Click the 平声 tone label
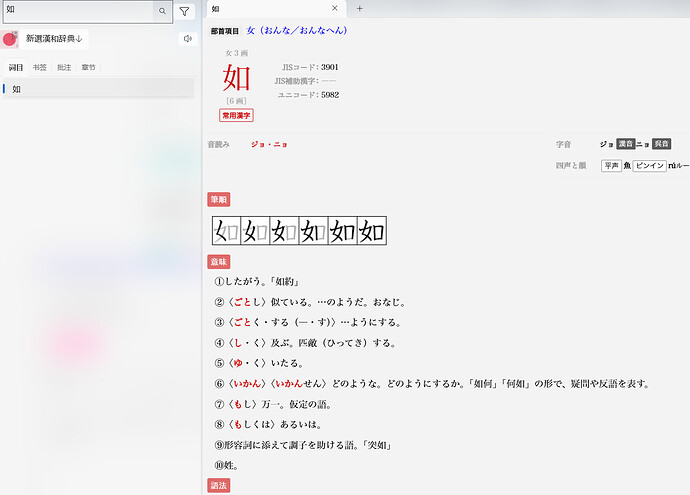Viewport: 690px width, 495px height. pyautogui.click(x=610, y=165)
